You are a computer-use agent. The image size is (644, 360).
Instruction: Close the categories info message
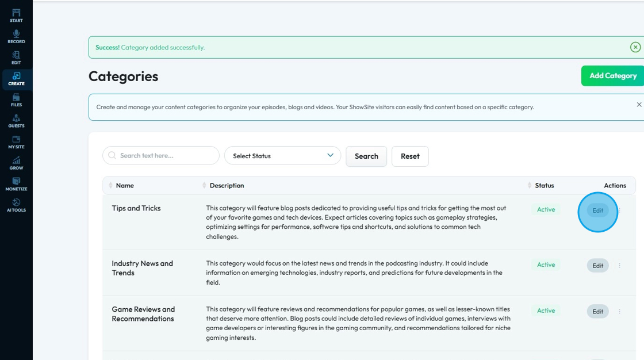click(639, 105)
